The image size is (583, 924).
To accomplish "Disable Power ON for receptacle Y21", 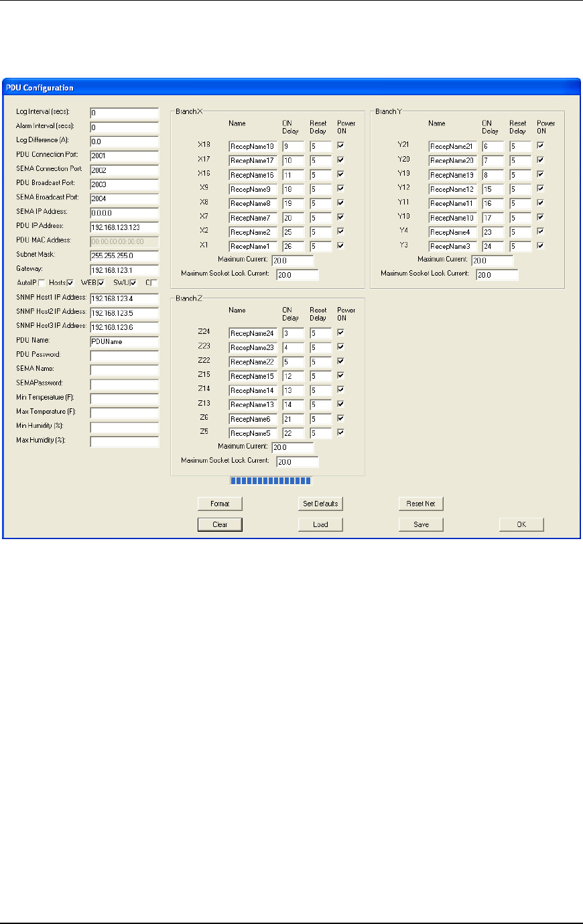I will pos(540,146).
